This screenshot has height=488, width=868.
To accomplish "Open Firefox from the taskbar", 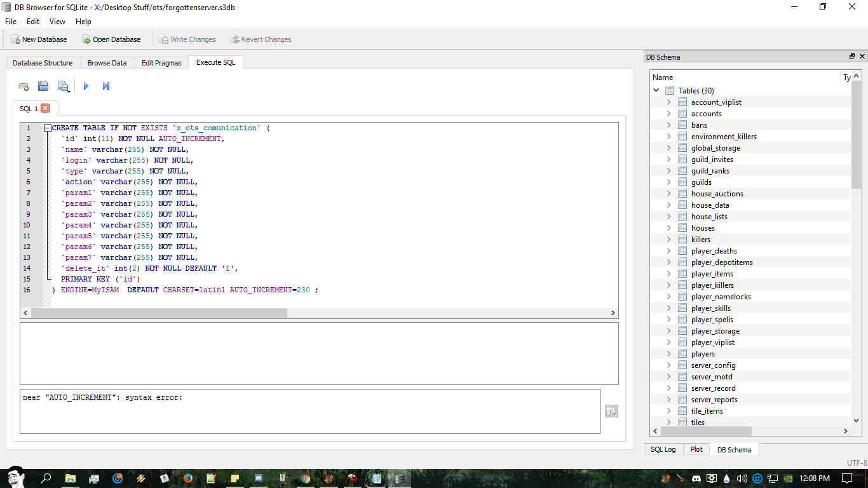I will (188, 478).
